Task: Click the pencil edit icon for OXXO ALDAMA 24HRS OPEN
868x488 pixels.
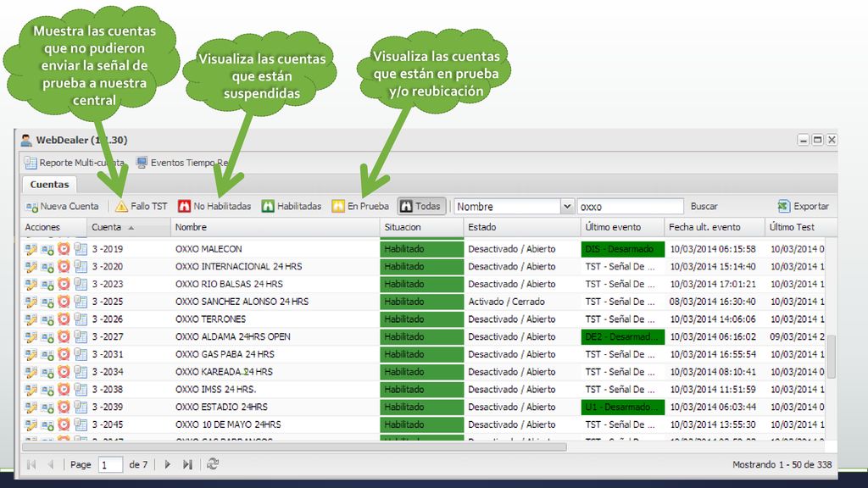Action: 31,337
